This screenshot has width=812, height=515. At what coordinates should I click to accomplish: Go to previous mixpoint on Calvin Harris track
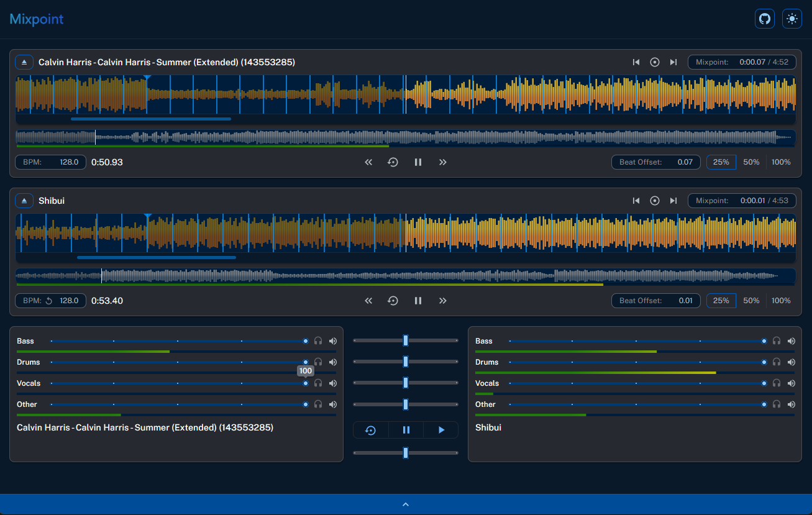pyautogui.click(x=636, y=62)
